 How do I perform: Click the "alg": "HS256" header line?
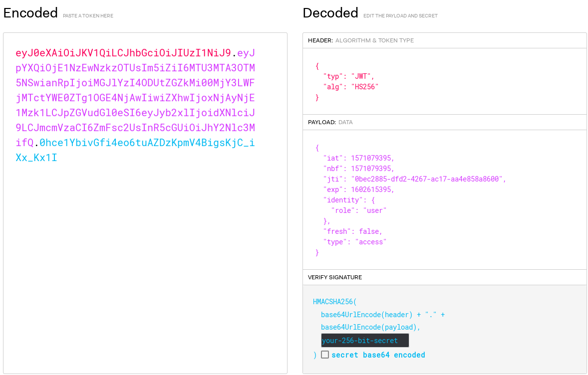(351, 87)
